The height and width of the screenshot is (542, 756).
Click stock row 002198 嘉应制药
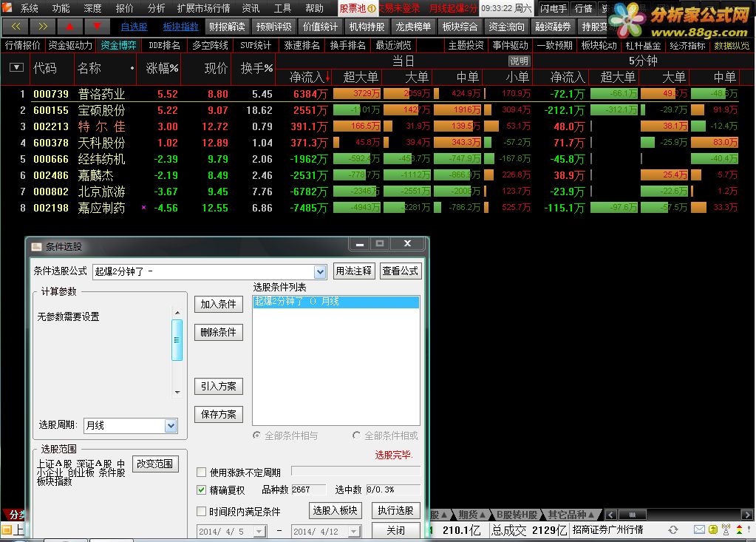click(x=378, y=208)
